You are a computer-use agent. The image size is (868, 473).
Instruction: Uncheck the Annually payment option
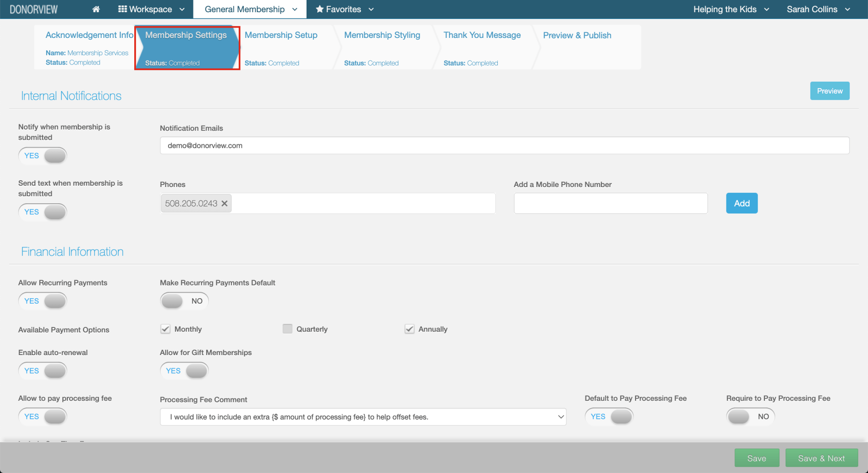(410, 329)
